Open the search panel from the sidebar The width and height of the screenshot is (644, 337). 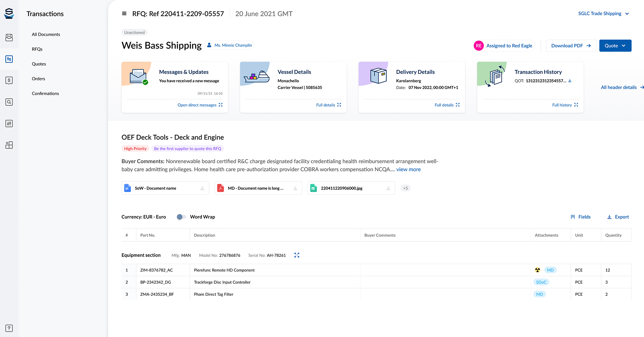(9, 102)
